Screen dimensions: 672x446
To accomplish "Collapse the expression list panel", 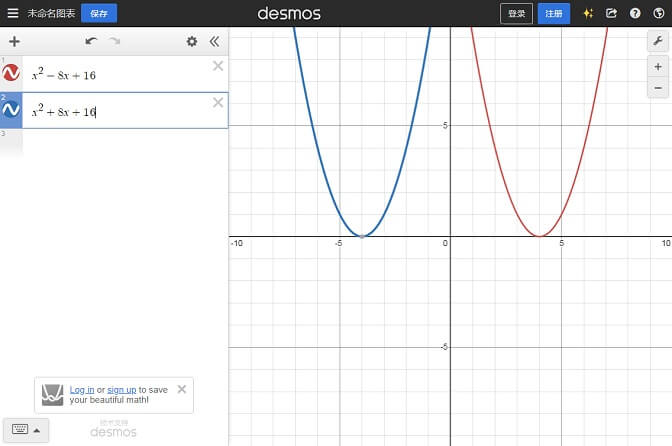I will (x=214, y=41).
